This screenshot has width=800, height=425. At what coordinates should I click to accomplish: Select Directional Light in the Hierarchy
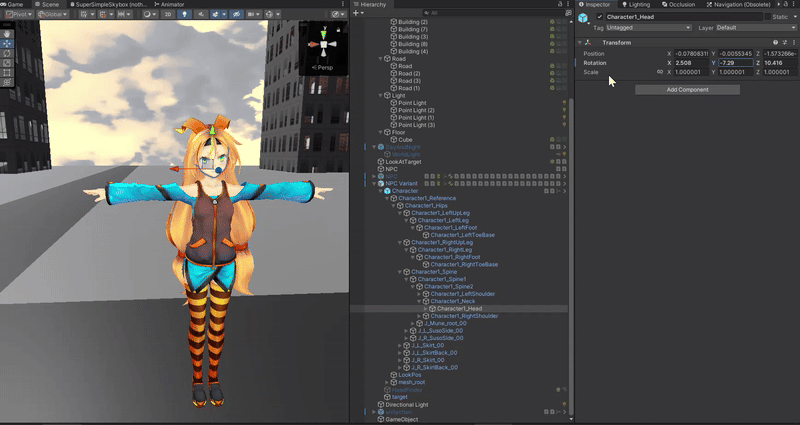click(407, 405)
